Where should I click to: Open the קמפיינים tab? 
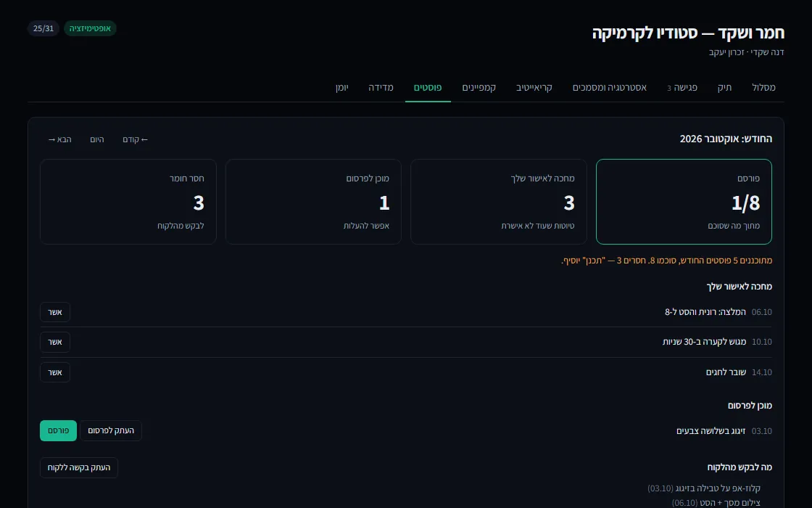pos(479,88)
